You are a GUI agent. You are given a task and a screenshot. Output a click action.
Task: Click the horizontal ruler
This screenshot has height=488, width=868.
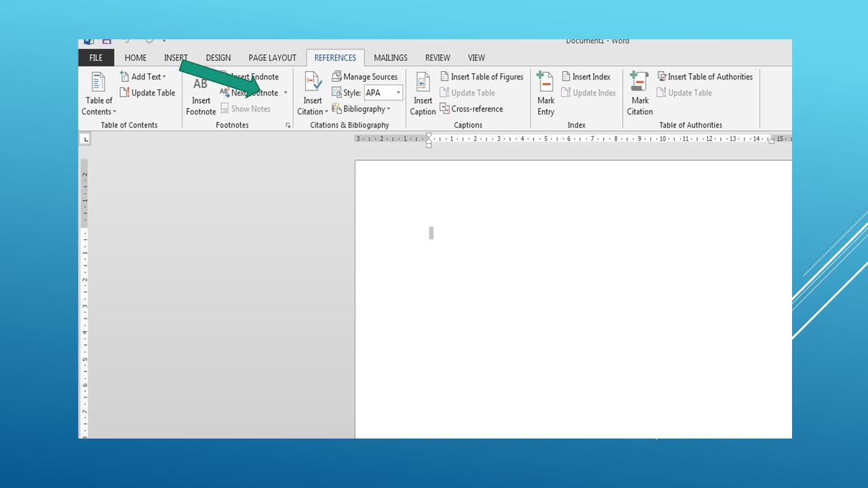tap(573, 139)
